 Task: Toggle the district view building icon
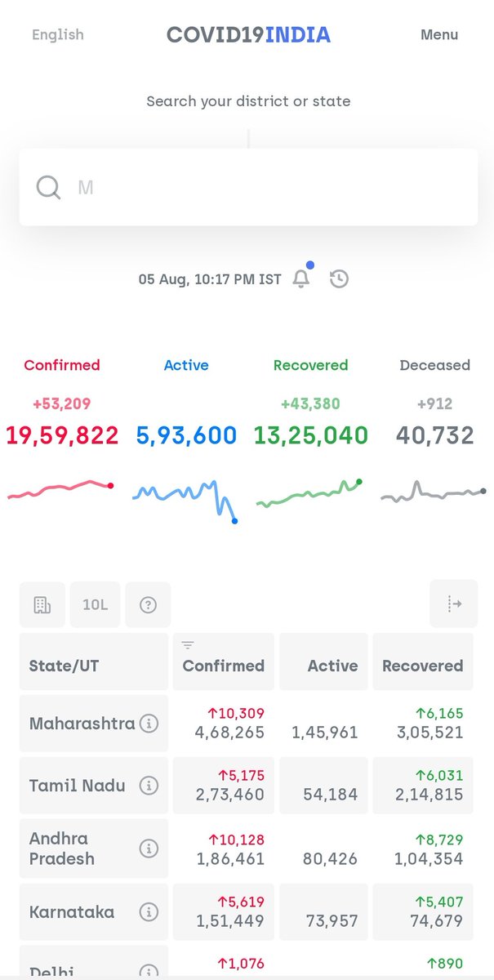coord(42,604)
